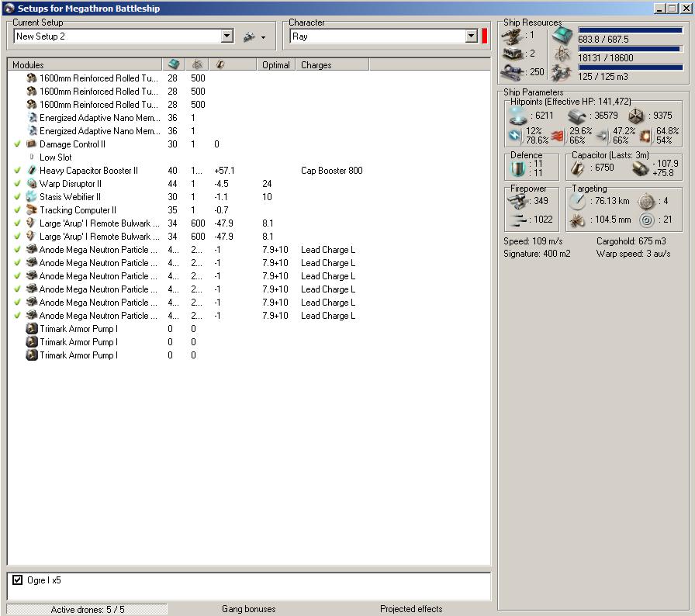
Task: Open the Gang bonuses section
Action: pos(249,609)
